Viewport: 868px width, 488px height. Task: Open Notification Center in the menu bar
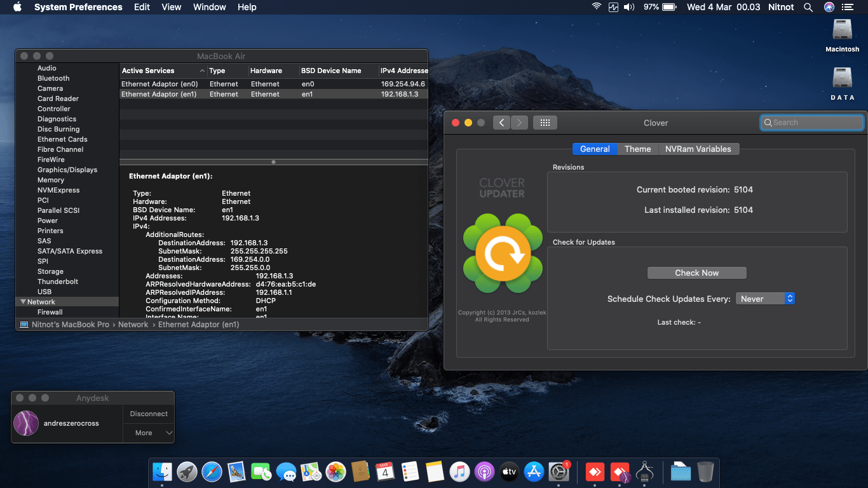[847, 7]
